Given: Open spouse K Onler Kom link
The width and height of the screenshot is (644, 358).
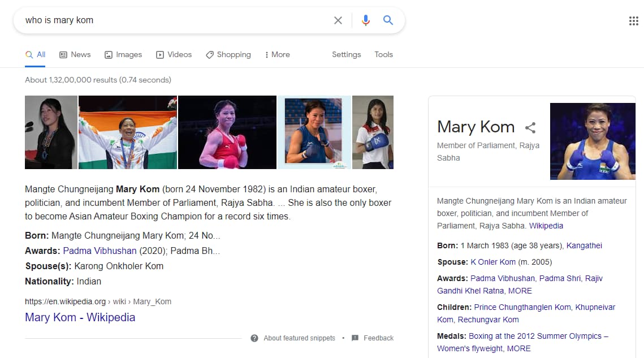Looking at the screenshot, I should point(493,262).
